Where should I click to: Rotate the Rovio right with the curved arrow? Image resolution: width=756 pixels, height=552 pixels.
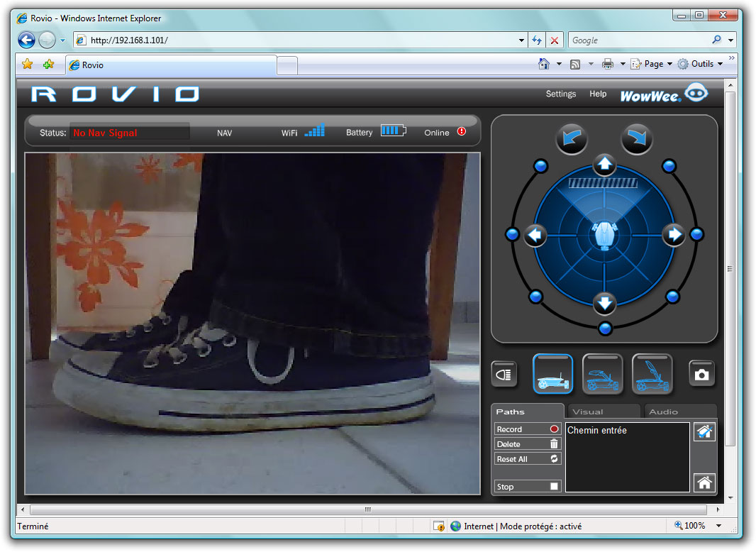pos(637,139)
